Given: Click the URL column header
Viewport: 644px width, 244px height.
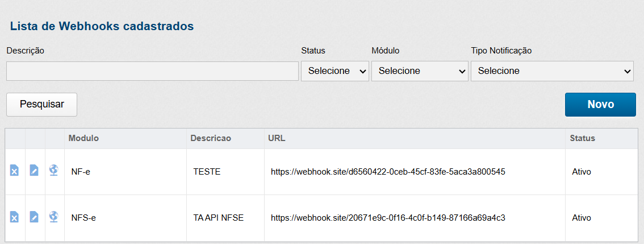Looking at the screenshot, I should (277, 138).
